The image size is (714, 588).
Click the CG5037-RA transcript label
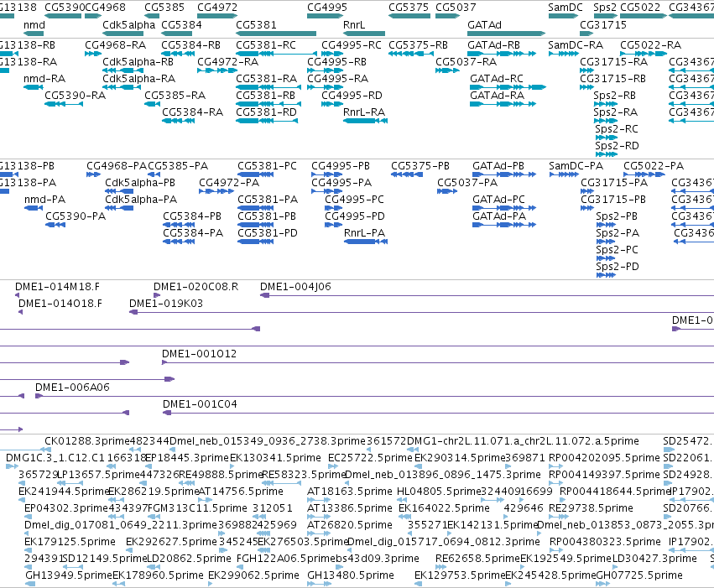[x=466, y=62]
